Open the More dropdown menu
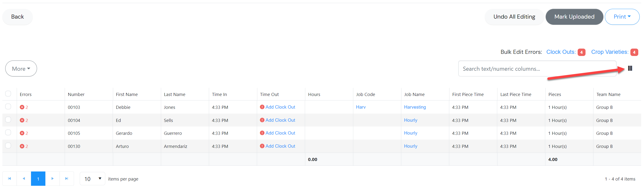Viewport: 644px width, 196px height. pos(21,69)
